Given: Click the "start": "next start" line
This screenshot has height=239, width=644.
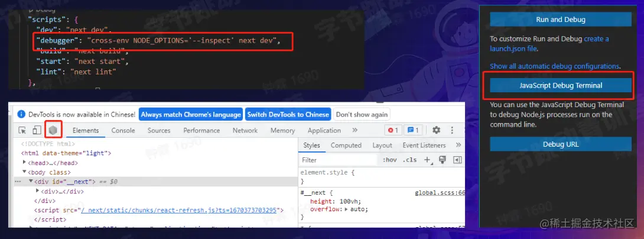Looking at the screenshot, I should pyautogui.click(x=83, y=62).
